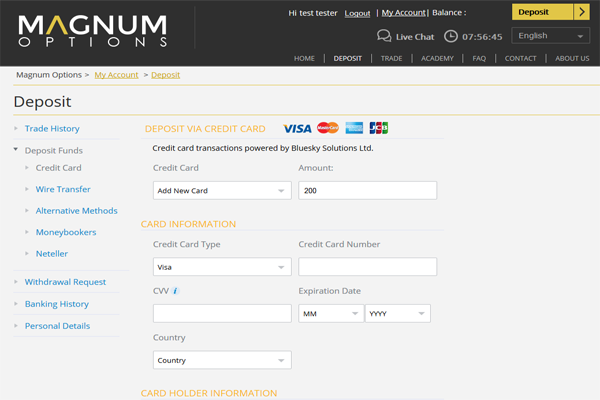
Task: Choose Neteller in the sidebar
Action: tap(52, 253)
